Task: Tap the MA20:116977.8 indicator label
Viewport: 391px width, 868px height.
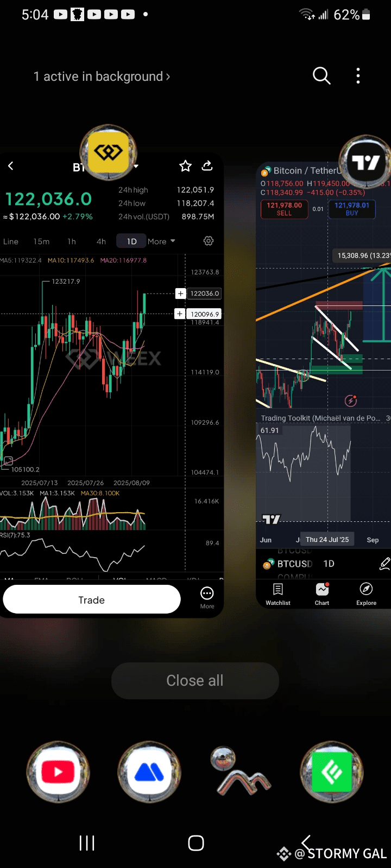Action: (x=123, y=260)
